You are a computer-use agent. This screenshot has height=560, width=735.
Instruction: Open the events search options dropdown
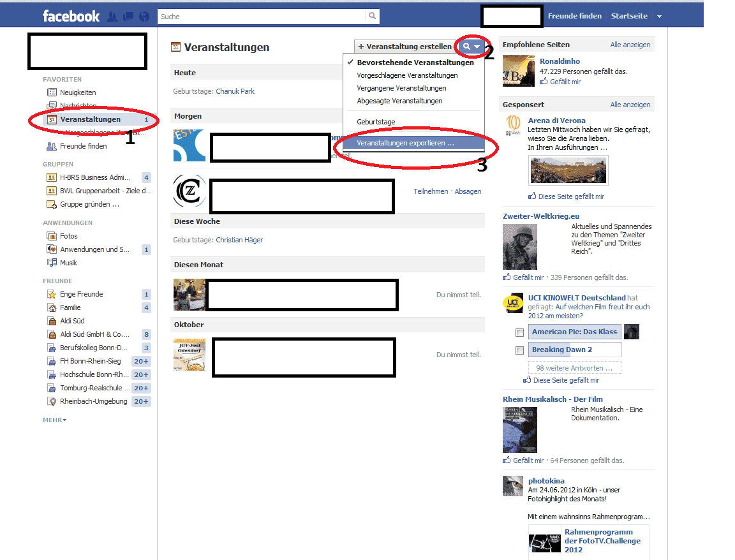(471, 47)
